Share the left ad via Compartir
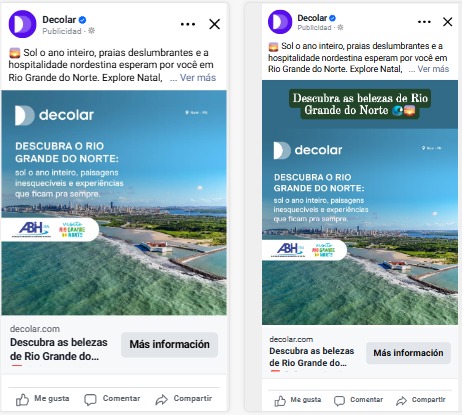Viewport: 462px width, 415px height. click(x=184, y=399)
